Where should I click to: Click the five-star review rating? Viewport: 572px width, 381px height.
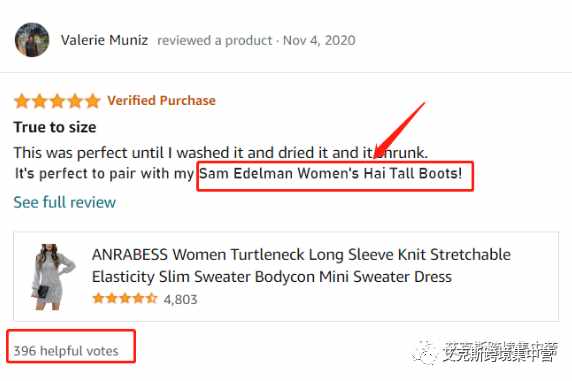pos(57,101)
